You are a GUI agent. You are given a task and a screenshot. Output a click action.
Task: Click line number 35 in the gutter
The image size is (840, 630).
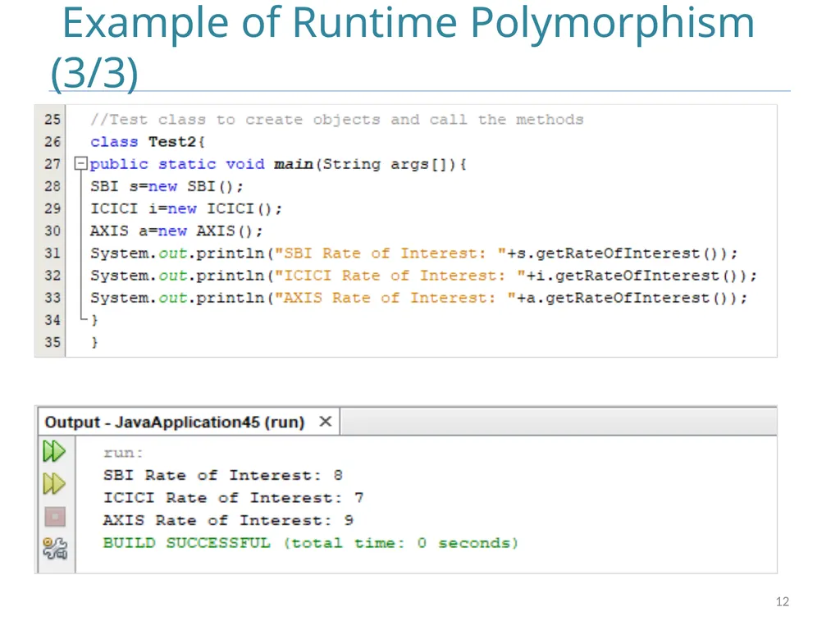52,342
